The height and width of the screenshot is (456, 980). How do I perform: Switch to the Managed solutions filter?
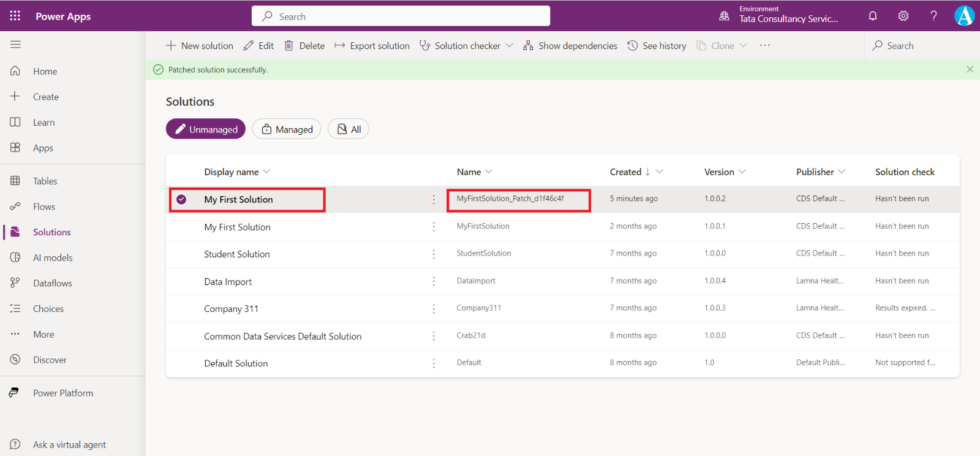click(x=287, y=129)
